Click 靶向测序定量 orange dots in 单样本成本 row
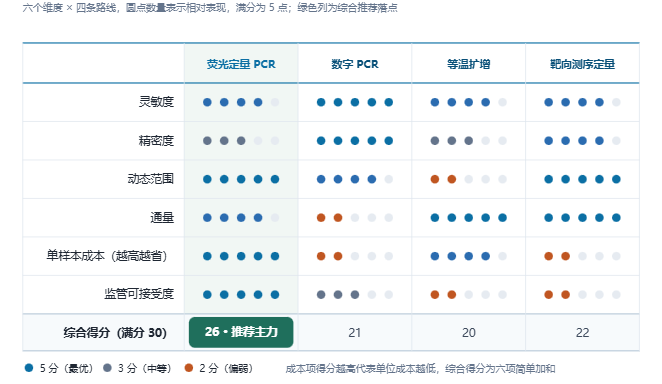662x384 pixels. point(557,256)
